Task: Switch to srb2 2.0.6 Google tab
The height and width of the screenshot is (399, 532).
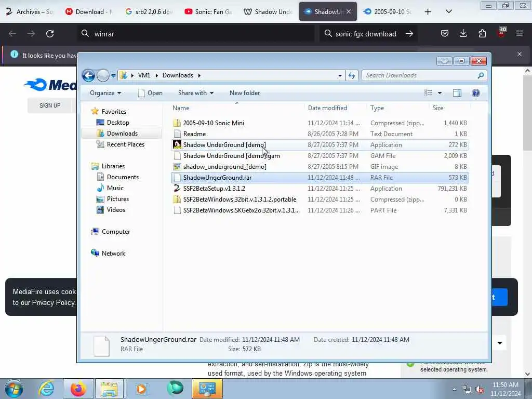Action: coord(149,11)
